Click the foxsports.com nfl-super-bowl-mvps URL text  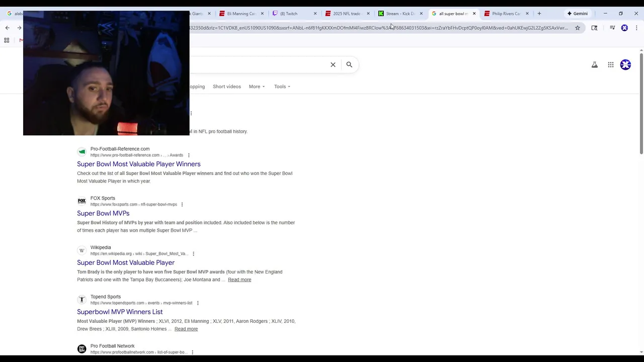[x=134, y=205]
